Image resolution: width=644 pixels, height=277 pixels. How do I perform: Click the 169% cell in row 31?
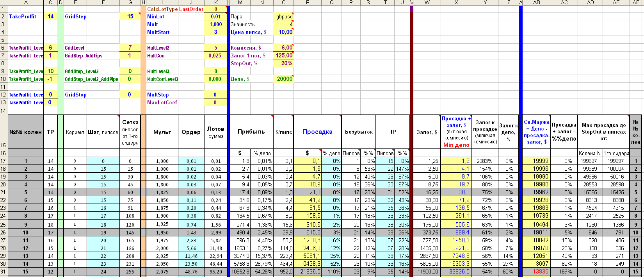(564, 272)
